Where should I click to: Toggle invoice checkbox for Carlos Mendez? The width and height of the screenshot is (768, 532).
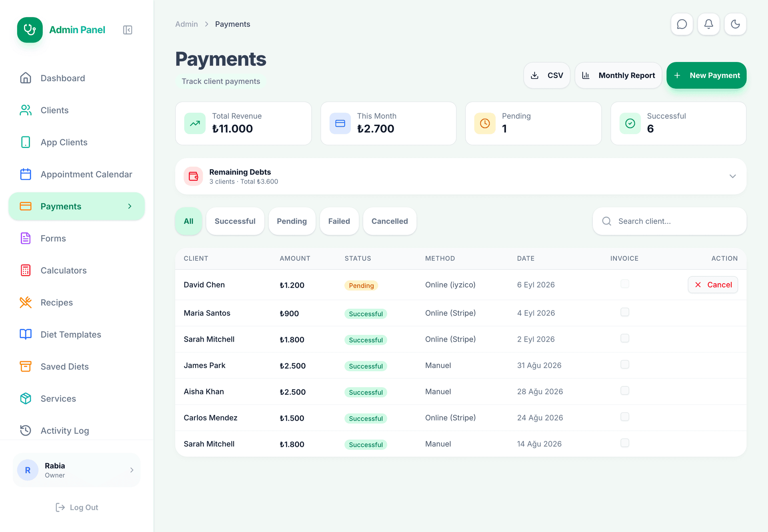624,417
